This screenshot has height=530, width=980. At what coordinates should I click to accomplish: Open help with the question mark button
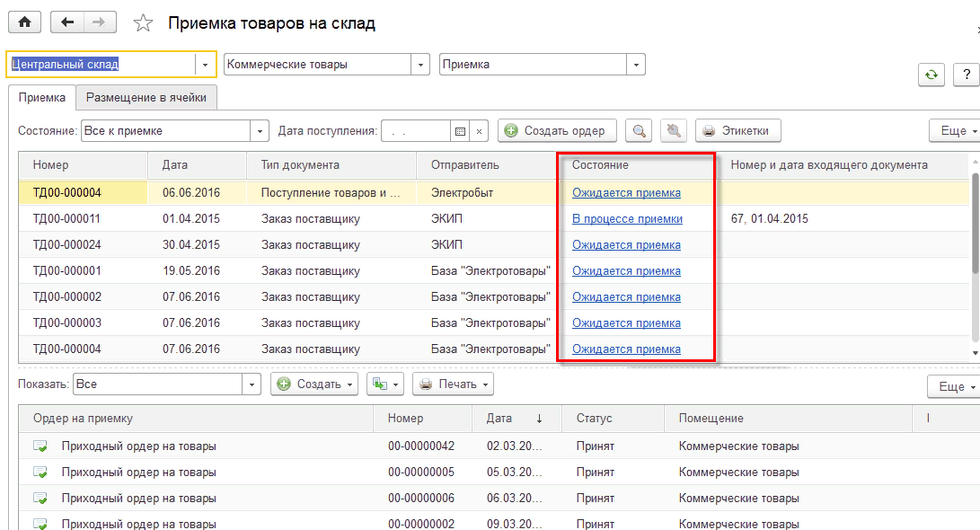click(x=966, y=75)
